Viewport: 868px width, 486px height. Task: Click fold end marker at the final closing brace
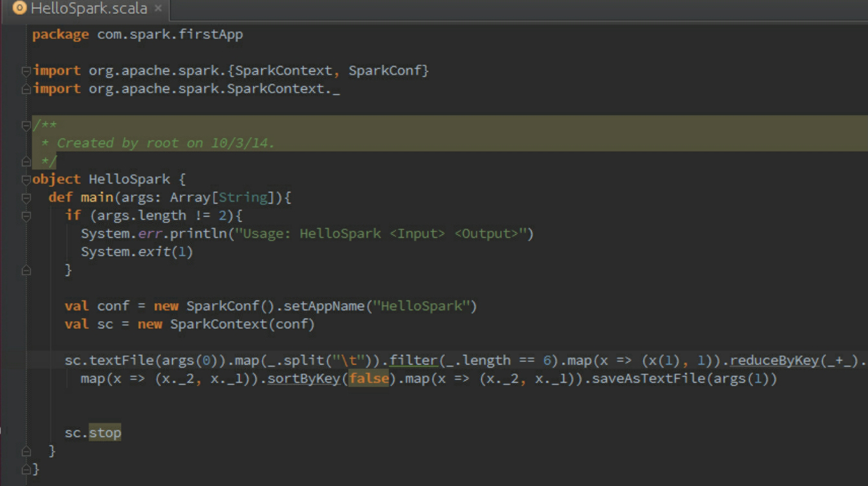pyautogui.click(x=26, y=469)
